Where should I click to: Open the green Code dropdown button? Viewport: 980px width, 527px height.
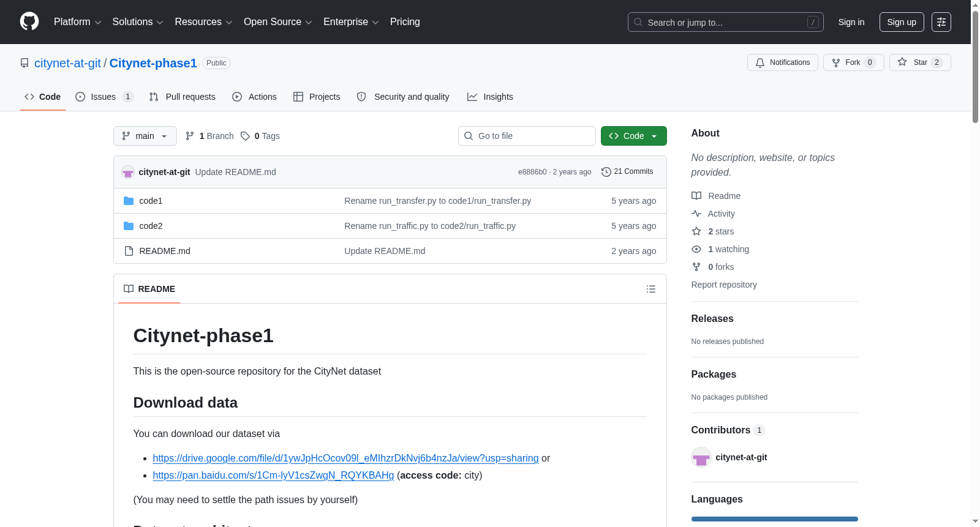pyautogui.click(x=634, y=136)
